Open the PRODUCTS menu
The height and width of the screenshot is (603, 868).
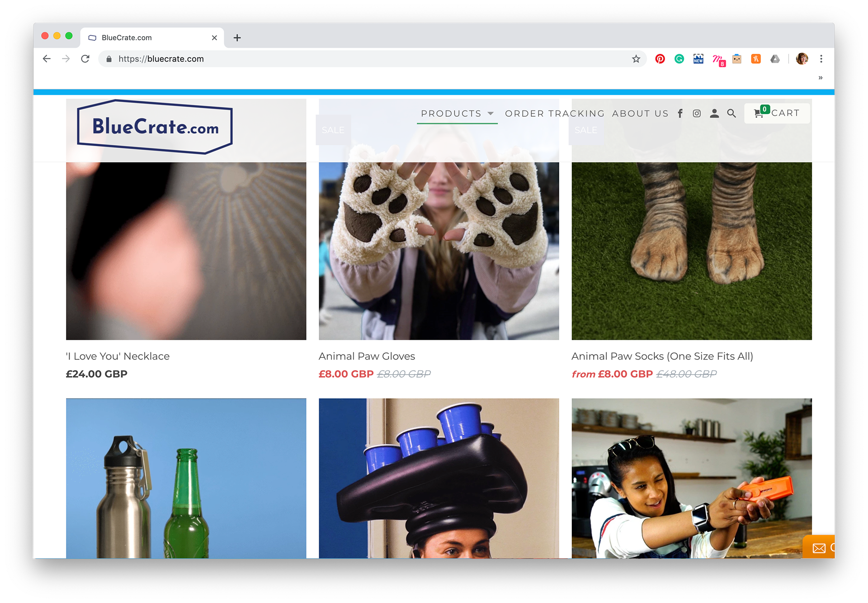pos(451,114)
